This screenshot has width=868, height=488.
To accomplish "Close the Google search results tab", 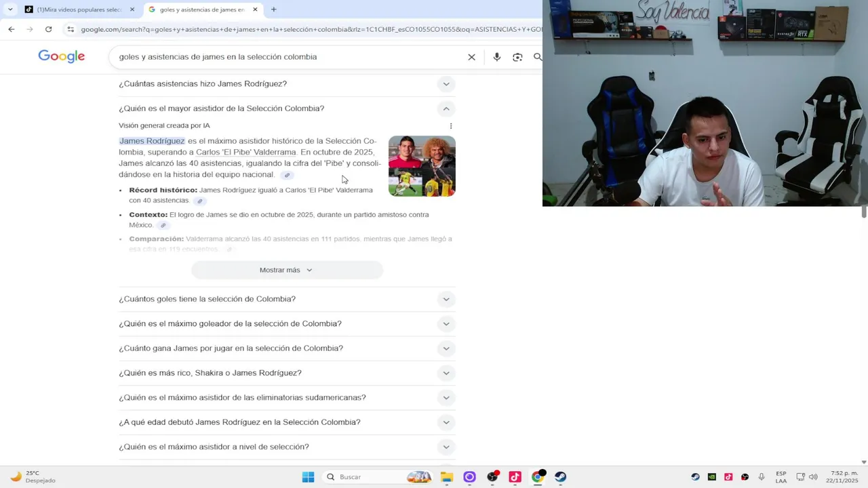I will [x=255, y=9].
